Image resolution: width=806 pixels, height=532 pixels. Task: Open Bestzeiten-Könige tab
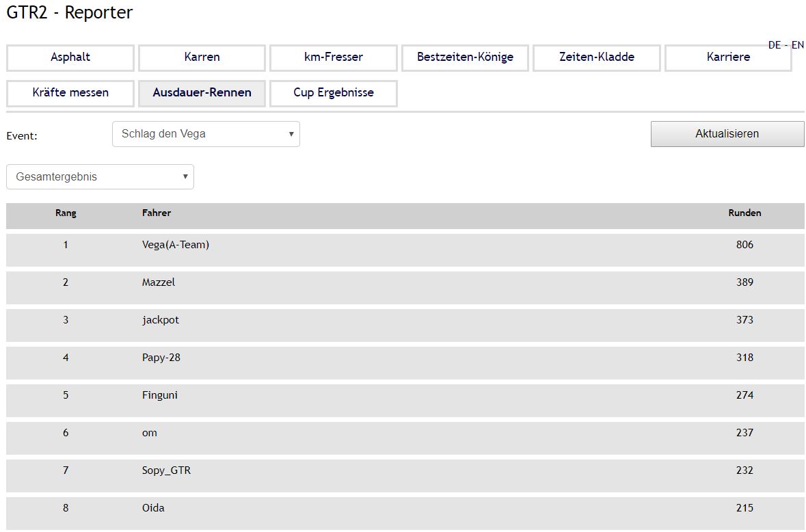coord(465,57)
